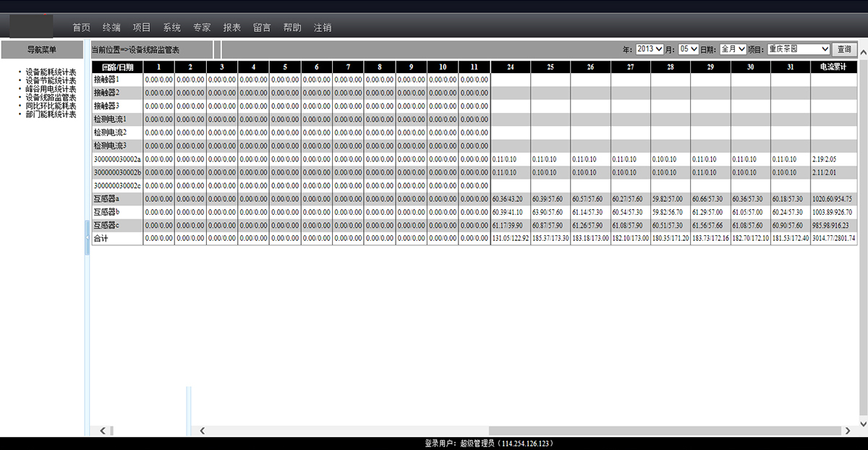The height and width of the screenshot is (450, 868).
Task: Select the 报表 menu item
Action: 232,27
